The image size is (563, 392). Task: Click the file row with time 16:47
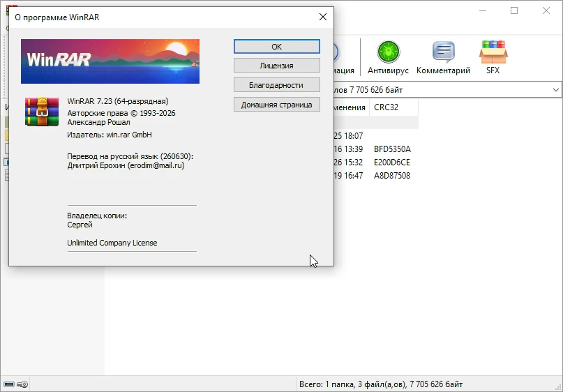375,176
